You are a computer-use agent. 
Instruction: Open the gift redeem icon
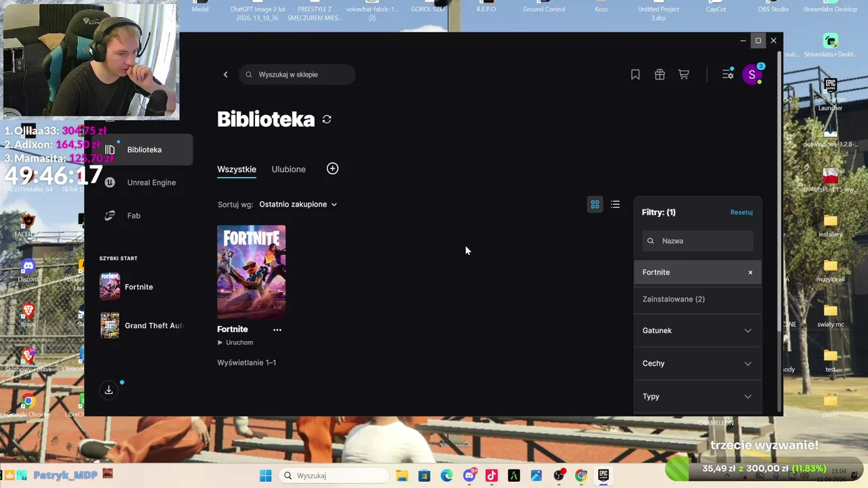pos(660,75)
